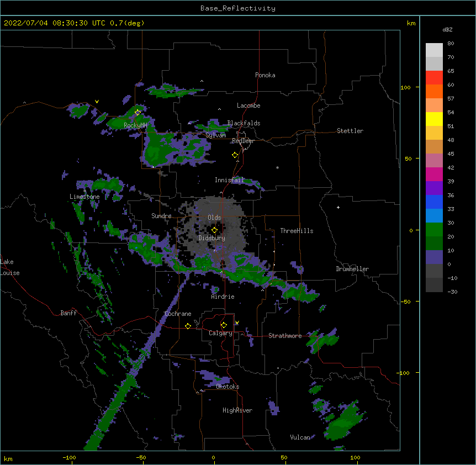
Task: Click the Didsbury town label
Action: 212,238
